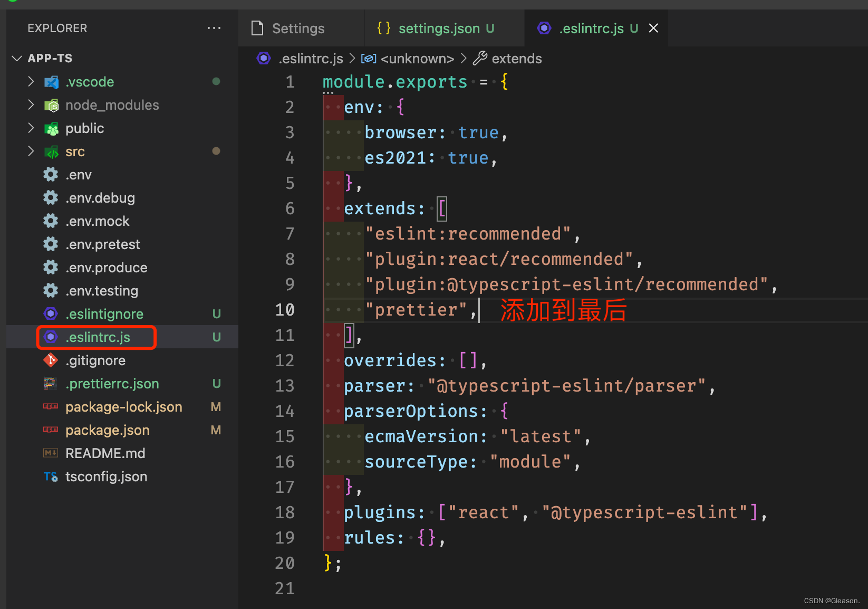
Task: Click the EXPLORER panel title
Action: (57, 28)
